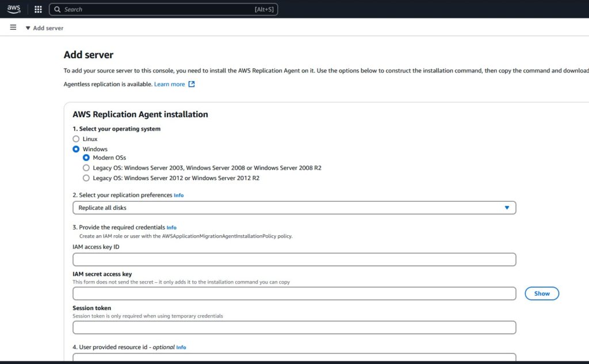Click the User provided resource id field
The image size is (589, 364).
pos(294,357)
